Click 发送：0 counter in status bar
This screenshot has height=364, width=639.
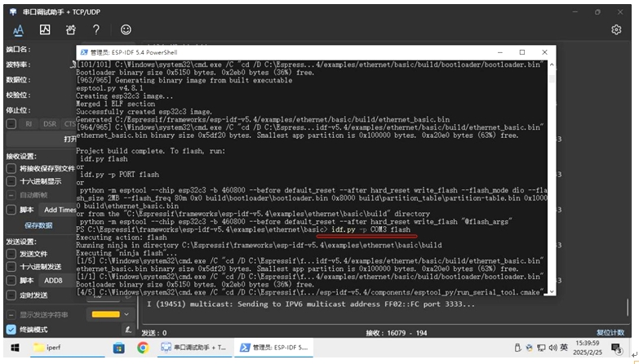point(154,333)
